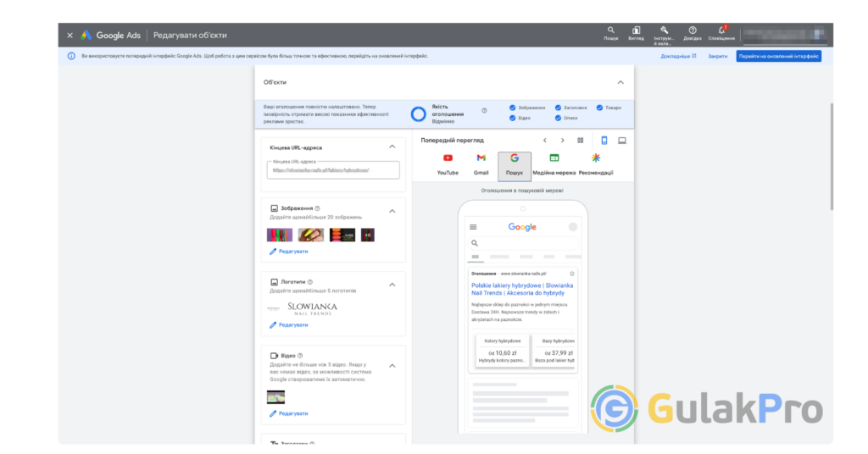
Task: Collapse the Об'єкти section
Action: tap(620, 82)
